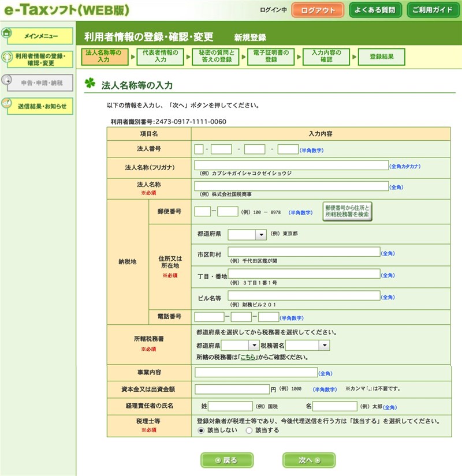Select the 秘密の質問と答えの登録 step
The width and height of the screenshot is (462, 476).
coord(215,57)
